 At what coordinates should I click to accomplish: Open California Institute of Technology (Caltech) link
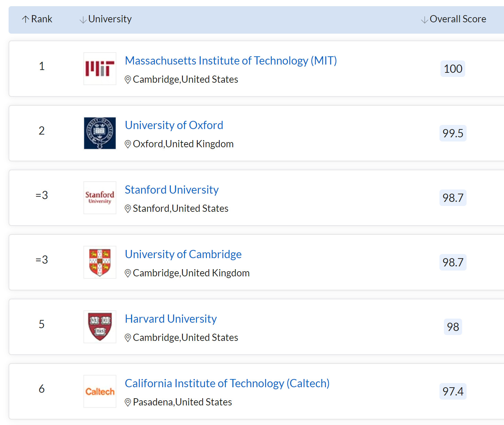[227, 383]
